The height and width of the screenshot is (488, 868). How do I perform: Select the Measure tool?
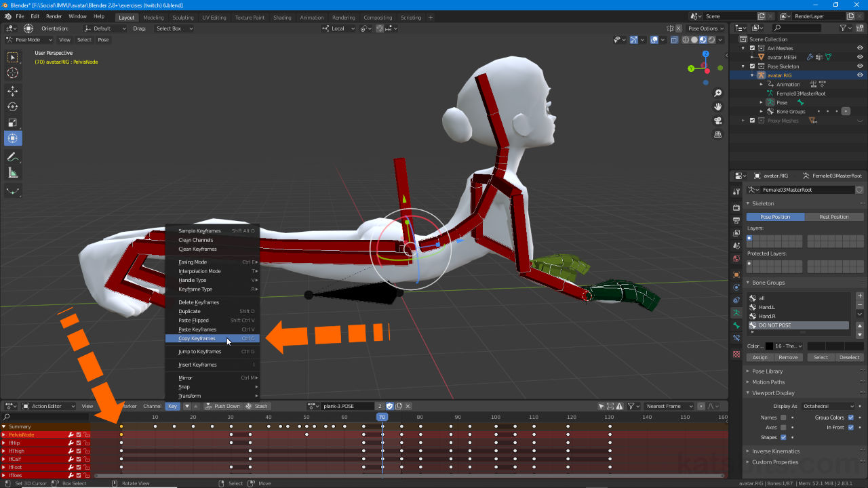(13, 173)
